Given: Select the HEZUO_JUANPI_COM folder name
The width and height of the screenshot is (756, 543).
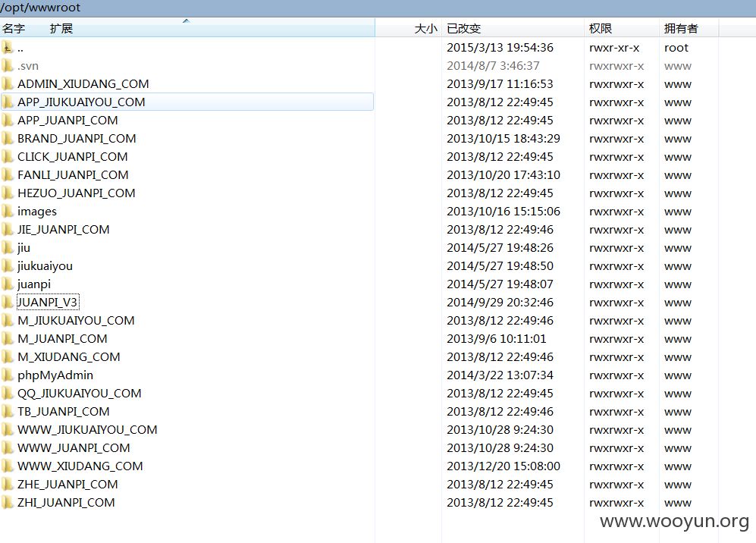Looking at the screenshot, I should click(x=76, y=193).
